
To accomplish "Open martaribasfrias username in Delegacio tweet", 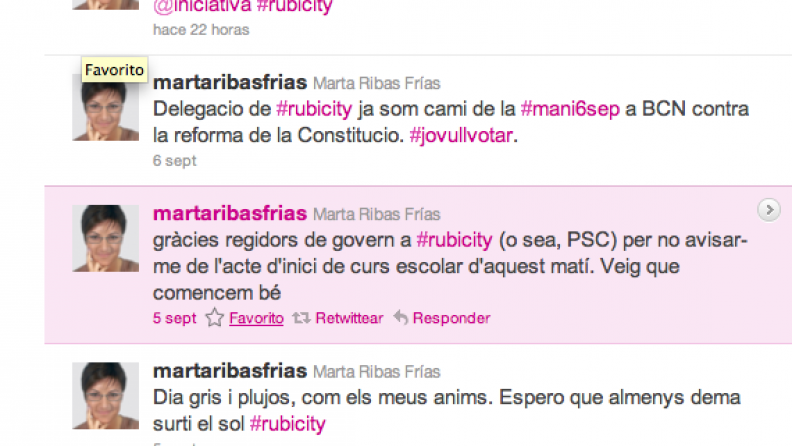I will [230, 82].
